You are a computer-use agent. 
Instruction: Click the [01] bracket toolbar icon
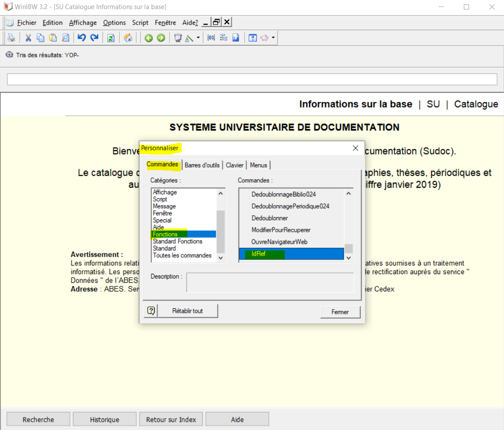coord(211,38)
